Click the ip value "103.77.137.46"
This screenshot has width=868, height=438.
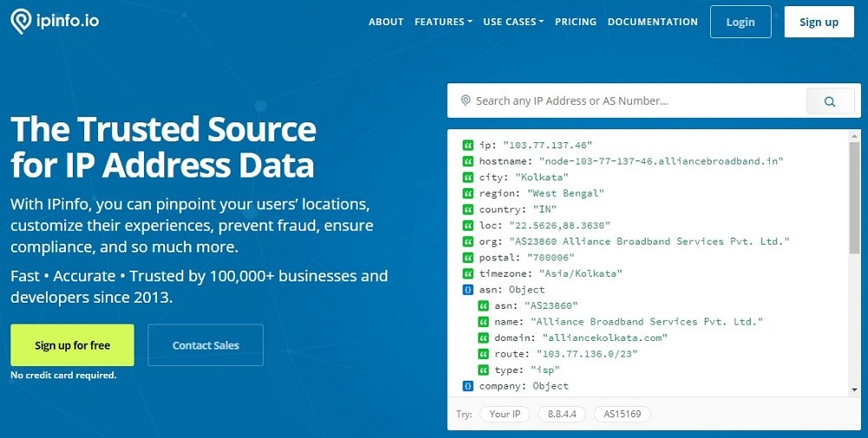tap(548, 146)
